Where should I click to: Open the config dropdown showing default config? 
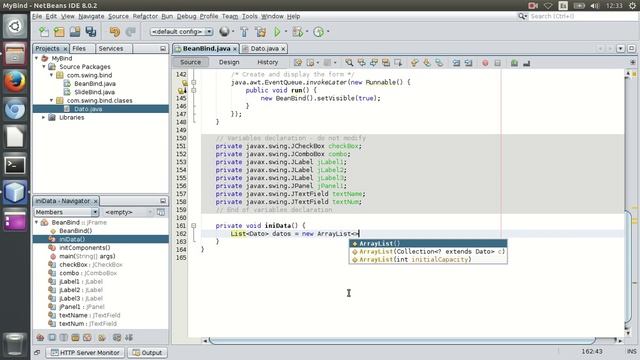(x=181, y=31)
